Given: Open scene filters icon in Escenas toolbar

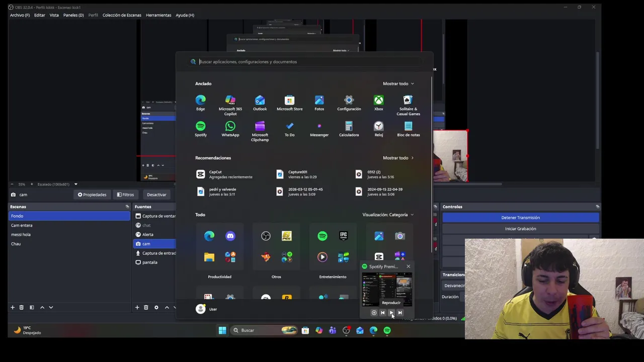Looking at the screenshot, I should pyautogui.click(x=31, y=307).
